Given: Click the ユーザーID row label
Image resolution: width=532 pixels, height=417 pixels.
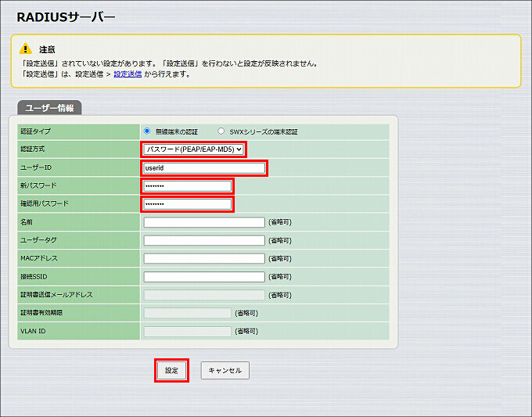Looking at the screenshot, I should pos(36,167).
